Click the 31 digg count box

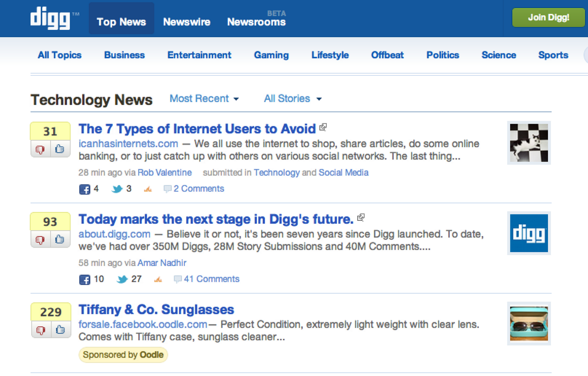[x=50, y=131]
